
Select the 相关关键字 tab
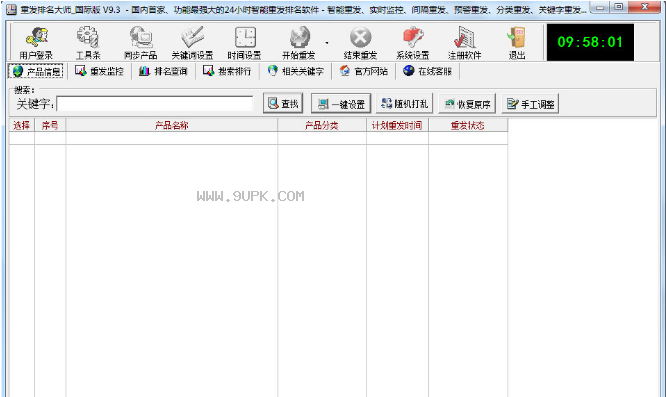pos(296,71)
